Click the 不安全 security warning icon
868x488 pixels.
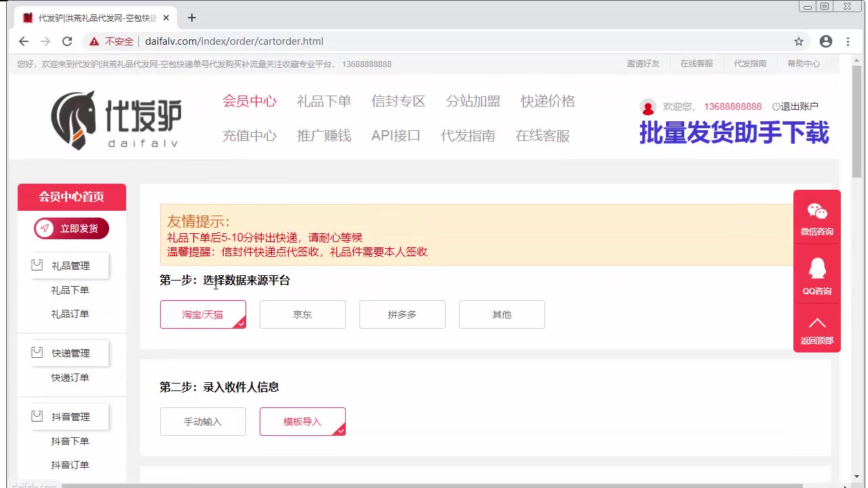click(x=94, y=41)
